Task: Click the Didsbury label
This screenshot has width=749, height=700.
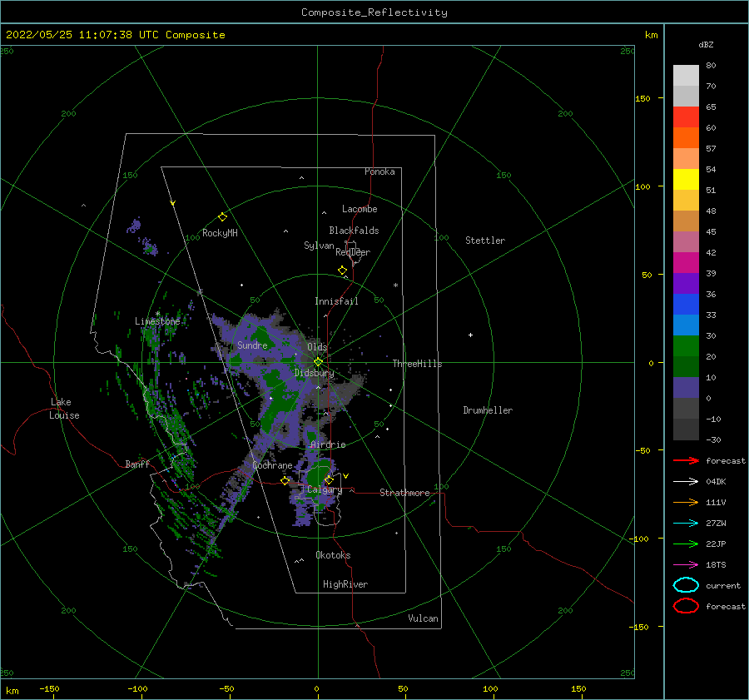Action: click(x=315, y=373)
